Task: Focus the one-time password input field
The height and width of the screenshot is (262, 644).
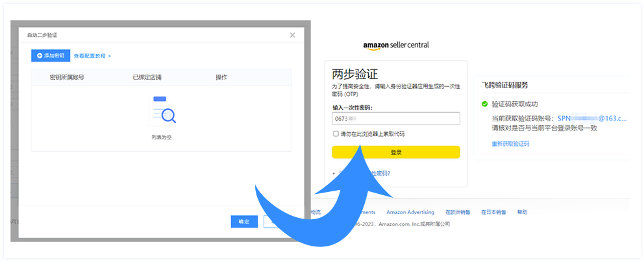Action: tap(395, 119)
